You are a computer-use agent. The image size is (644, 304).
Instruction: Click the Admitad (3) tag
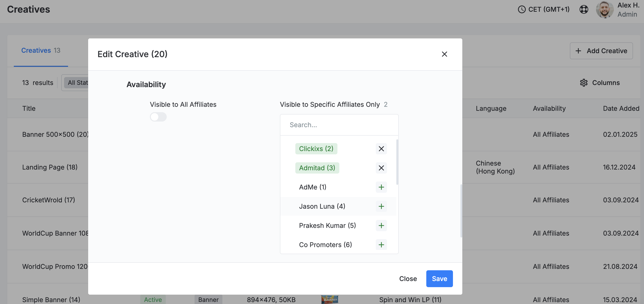(x=317, y=168)
